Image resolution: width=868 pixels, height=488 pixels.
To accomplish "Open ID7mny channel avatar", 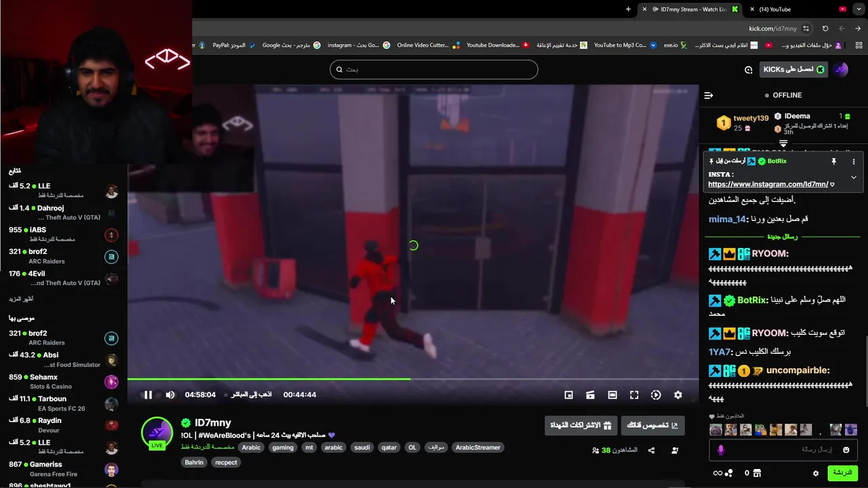I will coord(157,433).
